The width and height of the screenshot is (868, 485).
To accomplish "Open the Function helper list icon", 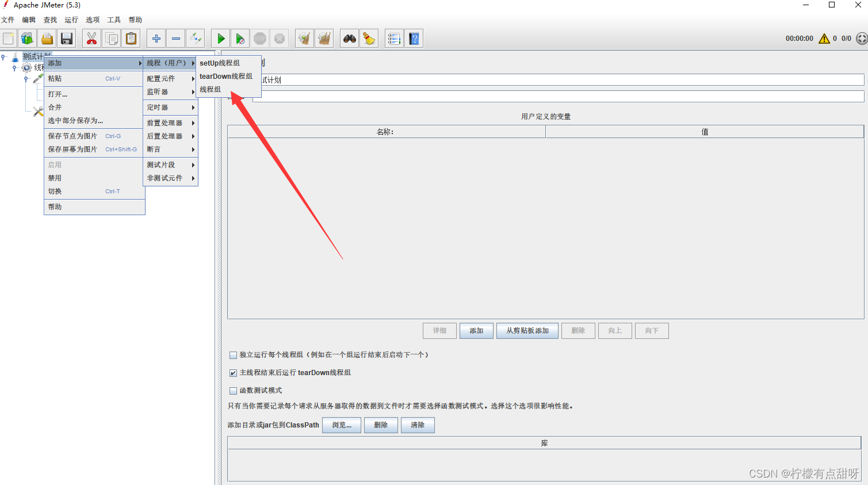I will pyautogui.click(x=394, y=39).
